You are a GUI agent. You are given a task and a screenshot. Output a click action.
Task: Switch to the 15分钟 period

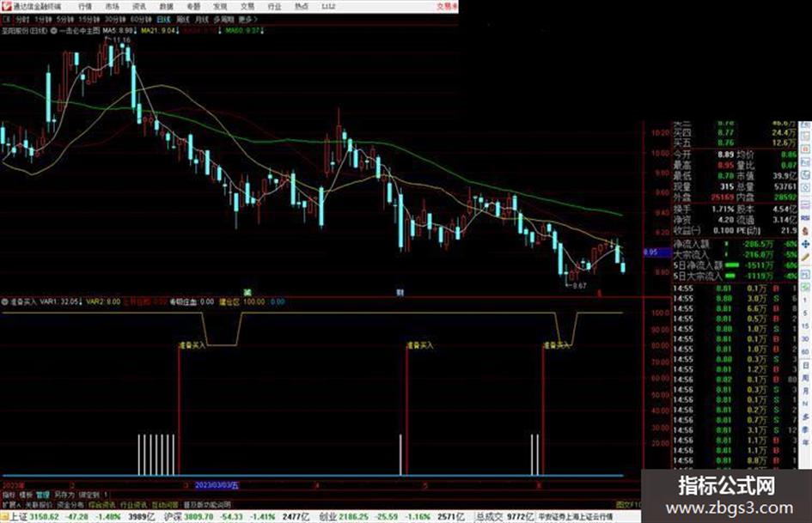(x=89, y=20)
